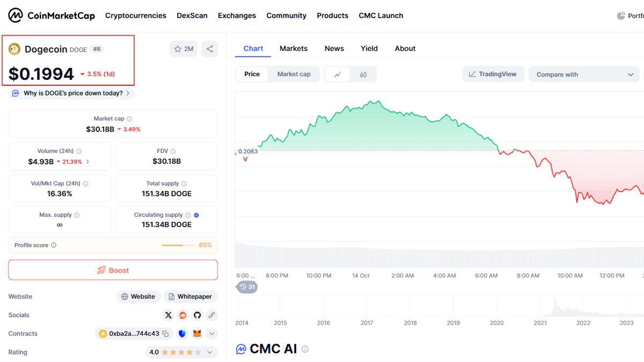Image resolution: width=644 pixels, height=362 pixels.
Task: Open 'Why is DOGE's price down today?' link
Action: (x=72, y=93)
